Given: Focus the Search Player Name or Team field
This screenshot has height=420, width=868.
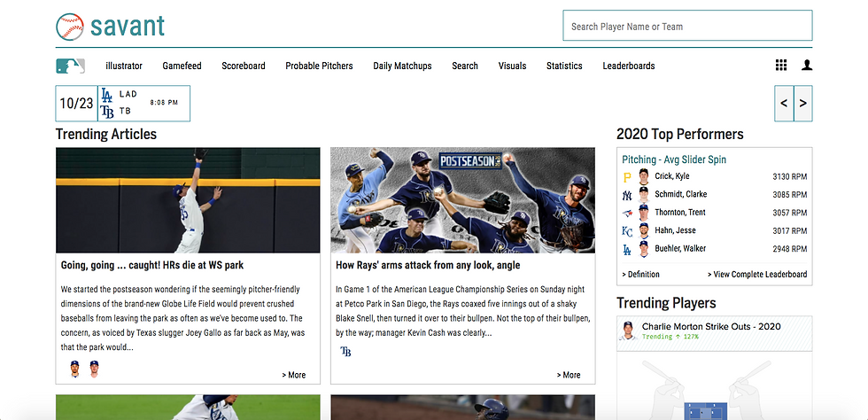Looking at the screenshot, I should pos(687,26).
